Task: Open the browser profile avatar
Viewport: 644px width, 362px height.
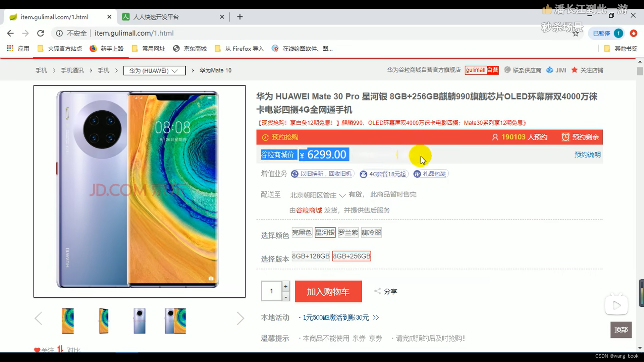Action: [619, 33]
